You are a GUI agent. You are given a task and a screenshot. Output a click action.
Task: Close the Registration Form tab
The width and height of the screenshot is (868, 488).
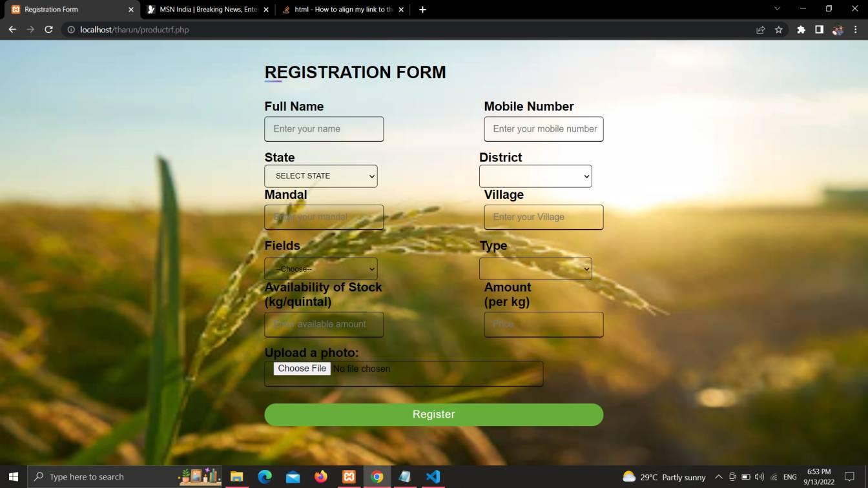pyautogui.click(x=131, y=10)
